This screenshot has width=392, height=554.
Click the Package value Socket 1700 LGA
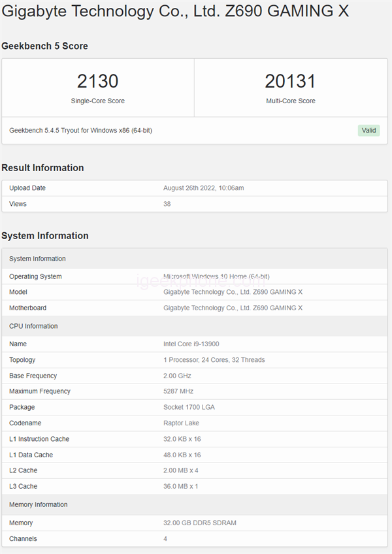(189, 407)
